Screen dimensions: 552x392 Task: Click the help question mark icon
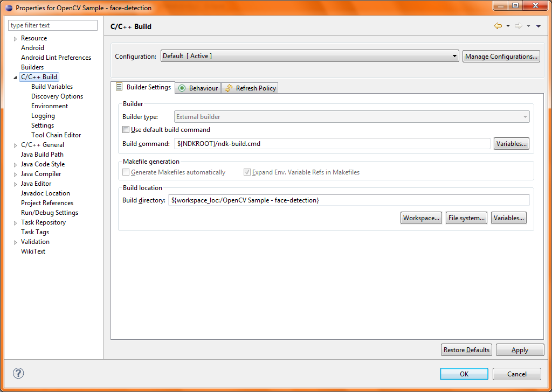pos(18,373)
